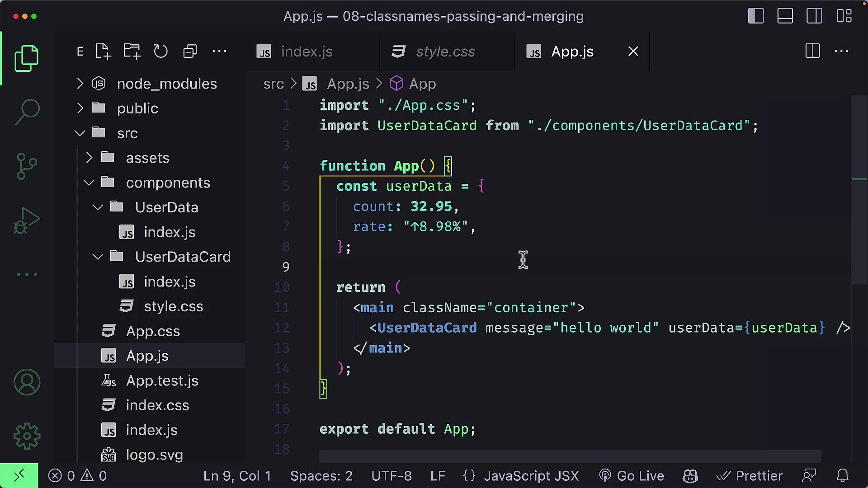Open the Manage settings gear
Viewport: 868px width, 488px height.
click(27, 436)
